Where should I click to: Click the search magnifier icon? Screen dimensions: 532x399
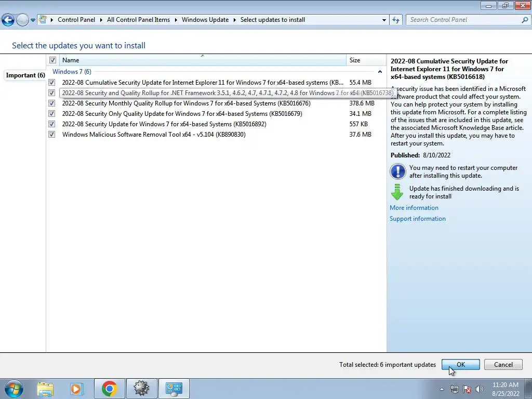coord(525,20)
